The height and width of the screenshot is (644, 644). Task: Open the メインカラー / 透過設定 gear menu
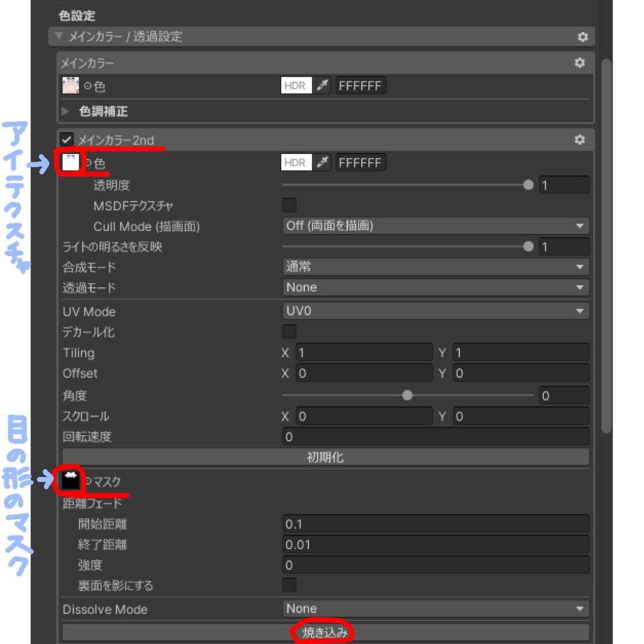pos(582,37)
